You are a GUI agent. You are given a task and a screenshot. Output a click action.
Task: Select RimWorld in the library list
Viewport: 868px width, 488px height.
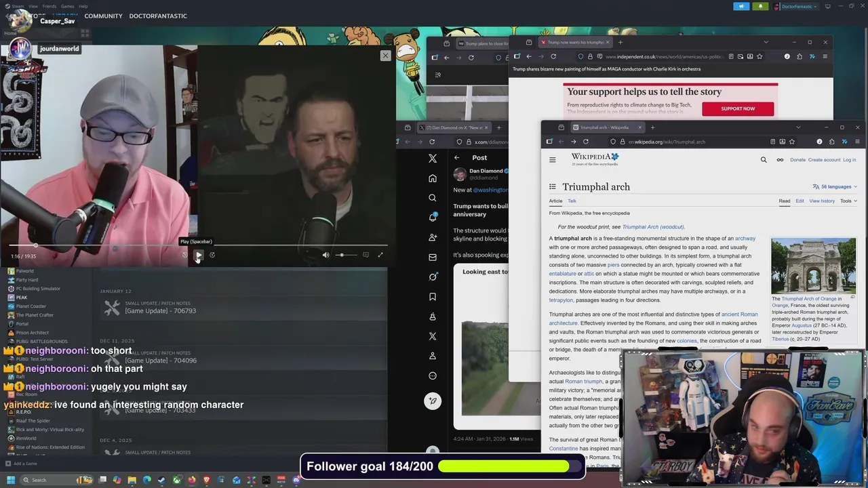point(26,439)
